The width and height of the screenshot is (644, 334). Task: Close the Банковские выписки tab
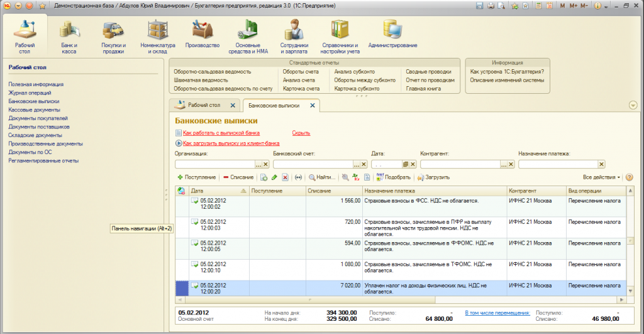pyautogui.click(x=314, y=106)
